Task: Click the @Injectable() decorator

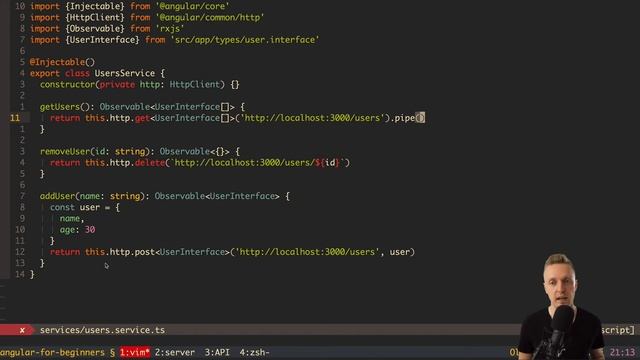Action: coord(62,62)
